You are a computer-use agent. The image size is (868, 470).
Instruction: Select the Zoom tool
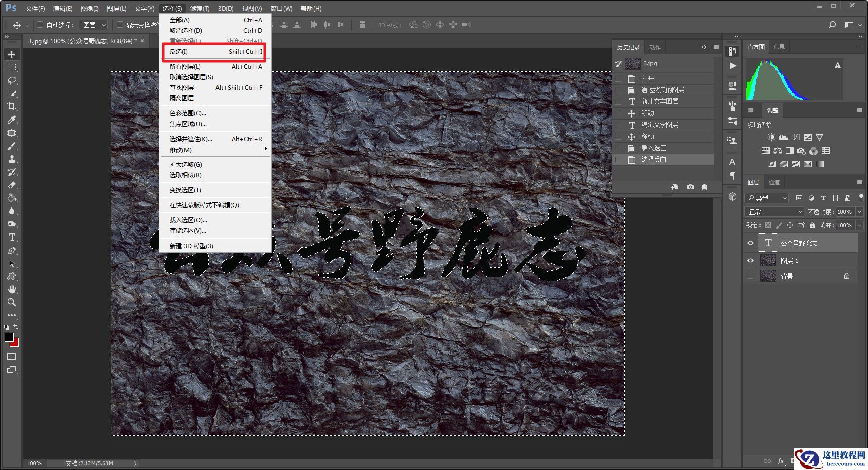click(11, 302)
